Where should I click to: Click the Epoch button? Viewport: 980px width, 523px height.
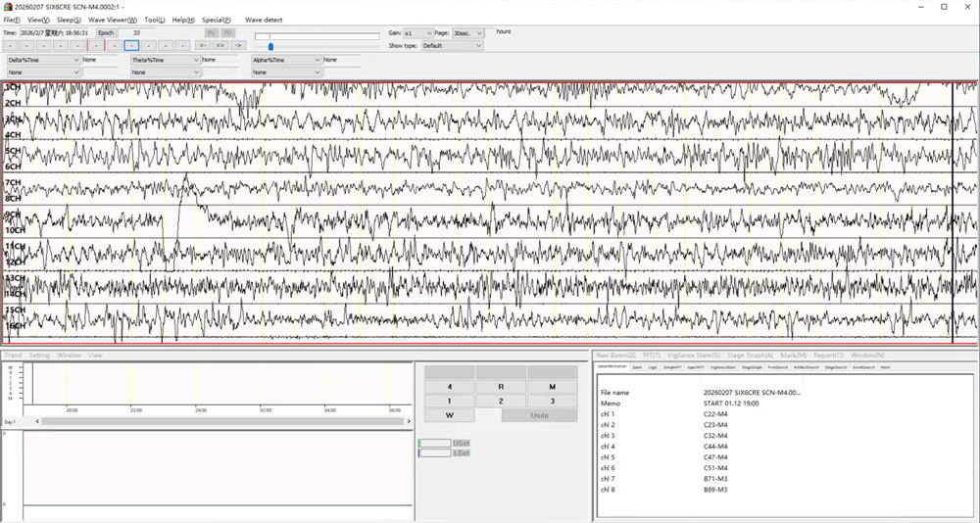point(106,32)
